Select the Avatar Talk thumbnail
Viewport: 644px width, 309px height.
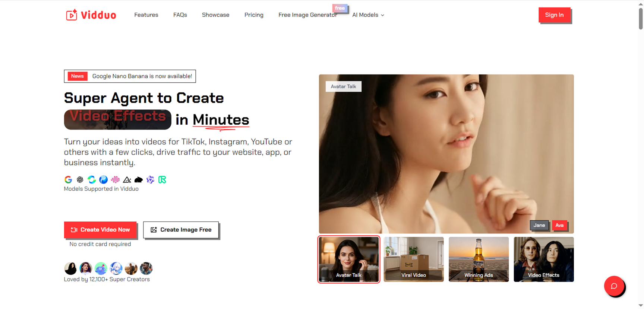point(349,259)
